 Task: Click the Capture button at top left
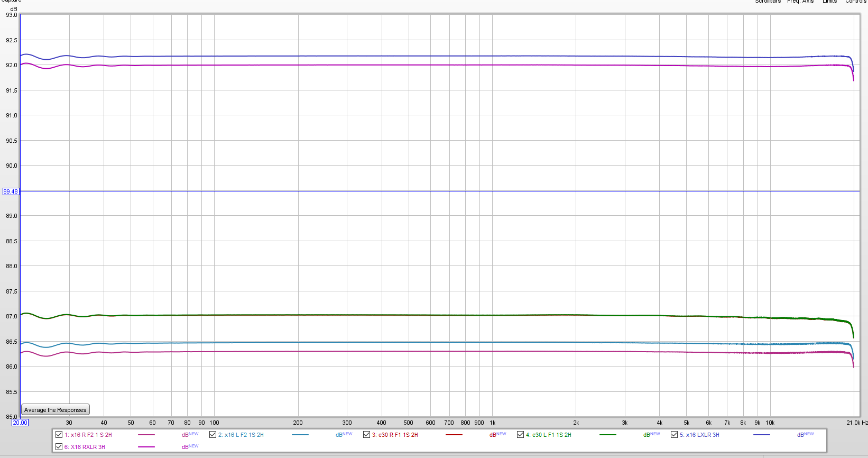tap(11, 2)
